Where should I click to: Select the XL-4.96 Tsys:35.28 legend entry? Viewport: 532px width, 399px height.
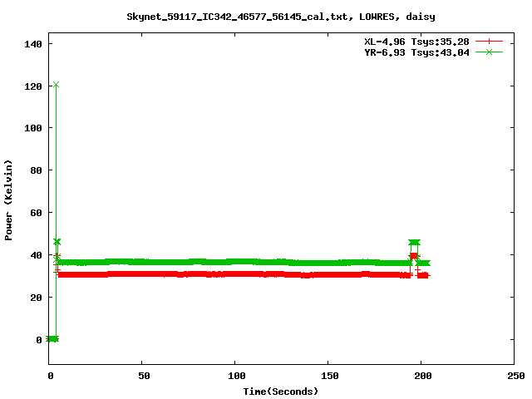tap(416, 42)
